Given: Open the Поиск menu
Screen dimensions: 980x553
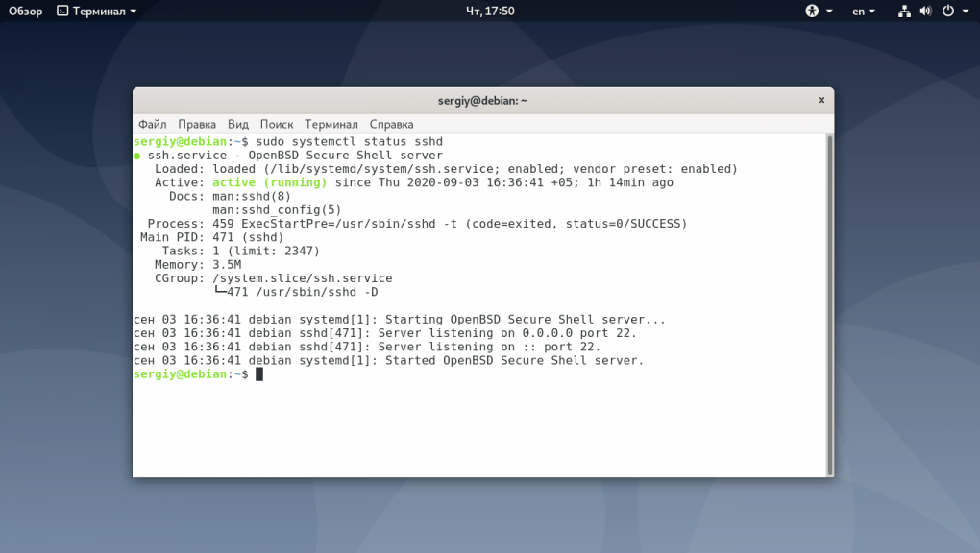Looking at the screenshot, I should 277,125.
